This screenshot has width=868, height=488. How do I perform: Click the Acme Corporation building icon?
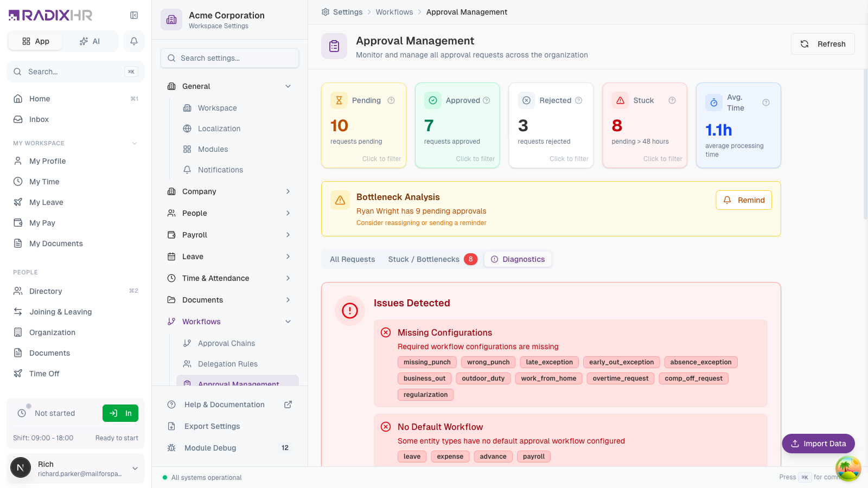pyautogui.click(x=171, y=20)
